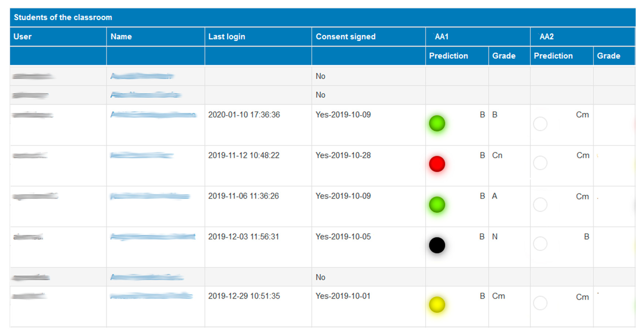
Task: Click Yes-2019-10-28 consent cell
Action: tap(343, 155)
